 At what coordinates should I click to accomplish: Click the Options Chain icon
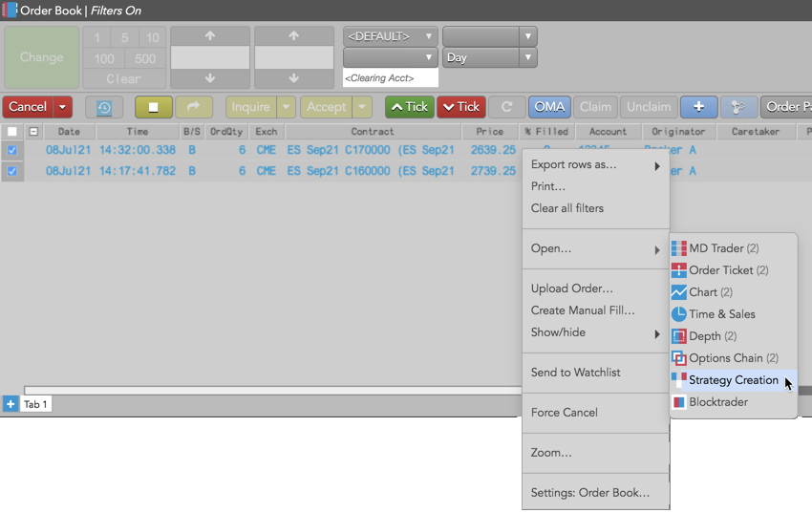click(x=679, y=358)
